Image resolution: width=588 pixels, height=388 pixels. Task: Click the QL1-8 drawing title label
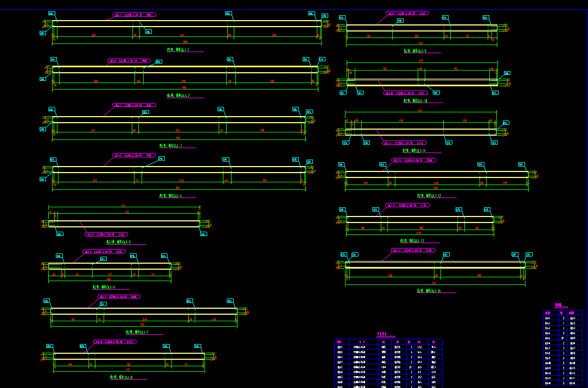(122, 377)
